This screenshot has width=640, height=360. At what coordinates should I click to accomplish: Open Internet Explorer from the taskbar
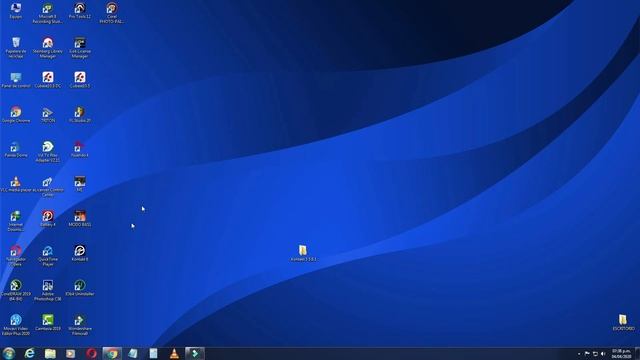(x=29, y=353)
